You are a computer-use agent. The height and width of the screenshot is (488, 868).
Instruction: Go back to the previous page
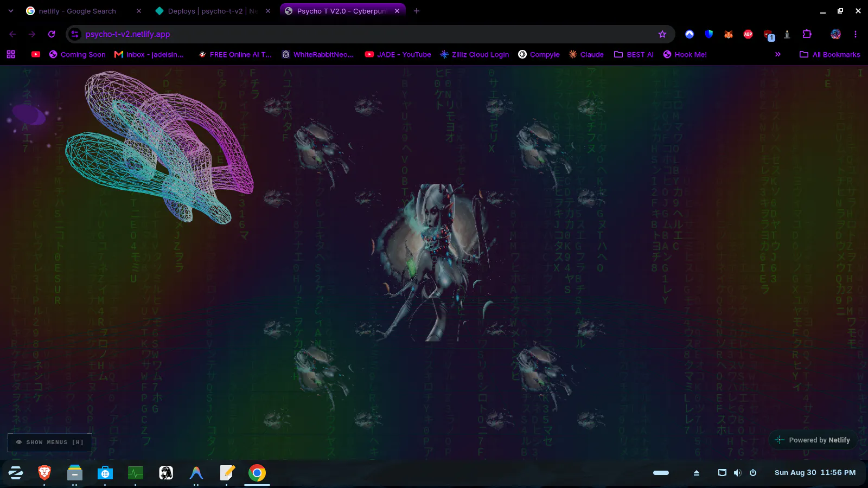[x=12, y=34]
